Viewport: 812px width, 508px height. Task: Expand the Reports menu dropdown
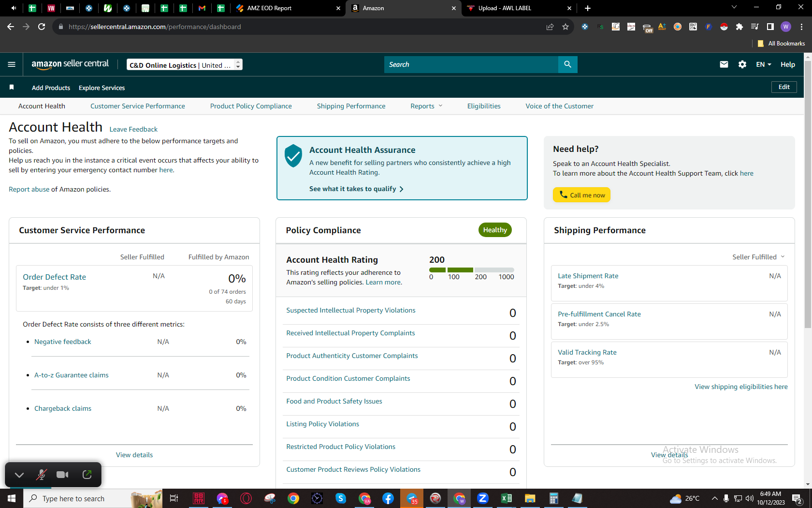click(426, 106)
